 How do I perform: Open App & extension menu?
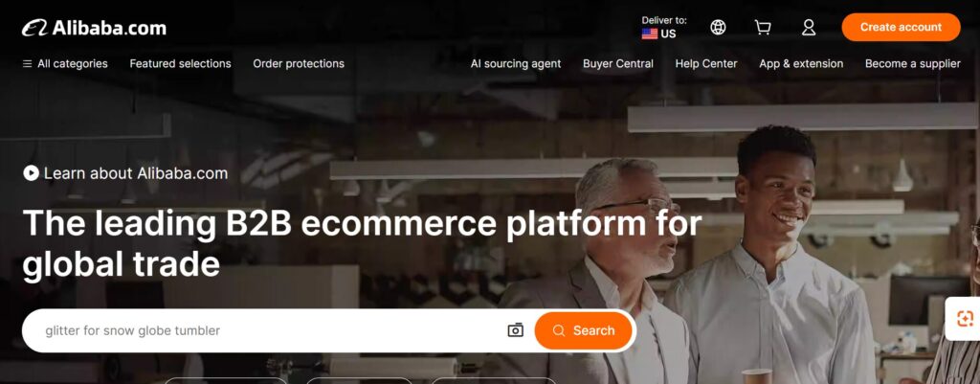[801, 64]
